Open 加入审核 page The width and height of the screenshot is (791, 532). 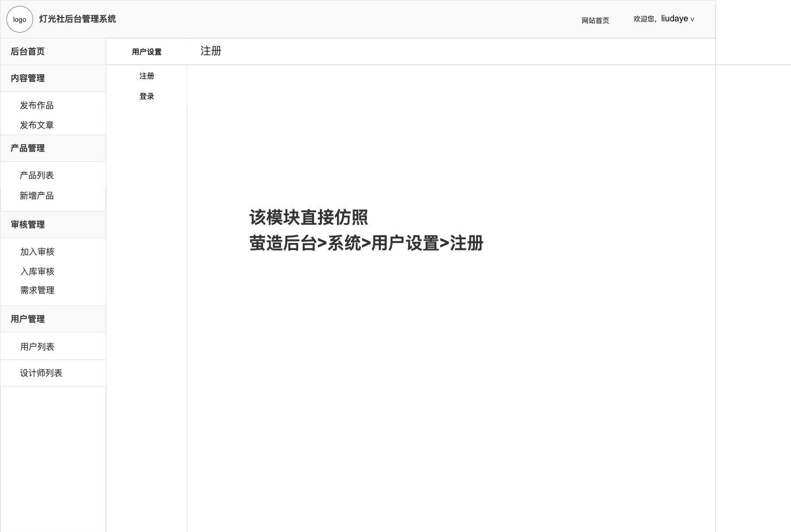(37, 252)
